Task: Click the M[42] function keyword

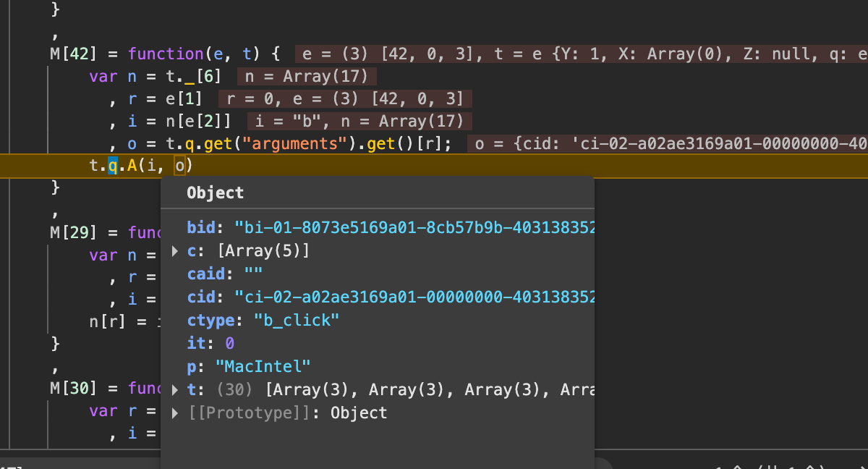Action: [166, 54]
